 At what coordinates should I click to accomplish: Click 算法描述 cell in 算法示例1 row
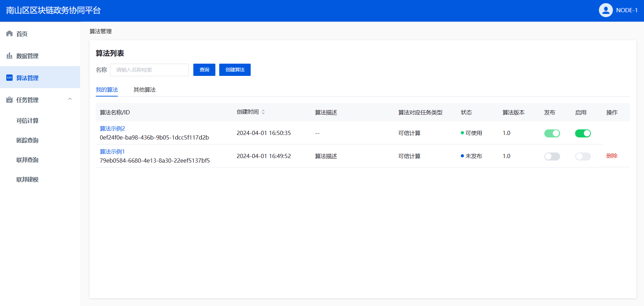(x=326, y=156)
